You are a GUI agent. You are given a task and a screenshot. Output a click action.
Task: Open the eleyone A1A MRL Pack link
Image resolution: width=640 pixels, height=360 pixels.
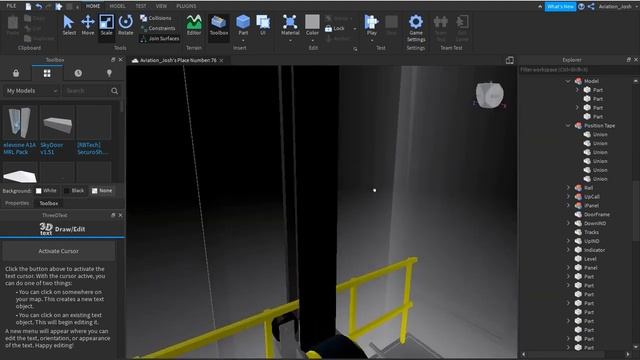point(20,148)
